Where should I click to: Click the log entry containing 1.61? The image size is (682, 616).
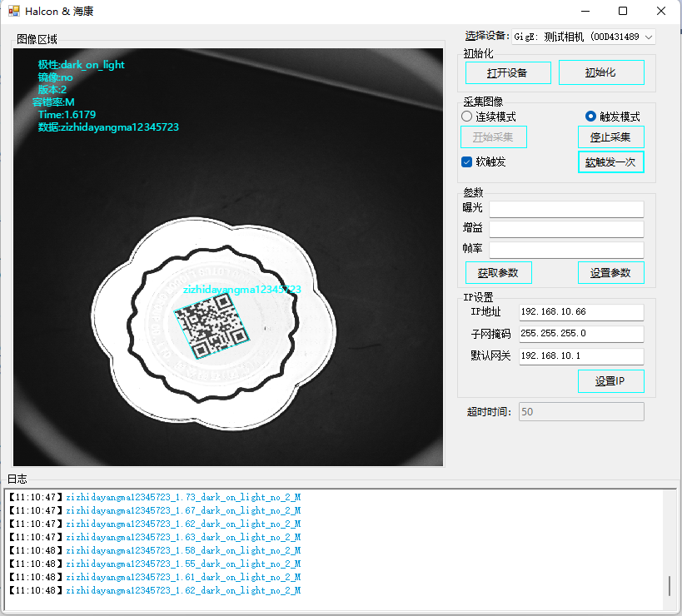tap(155, 578)
